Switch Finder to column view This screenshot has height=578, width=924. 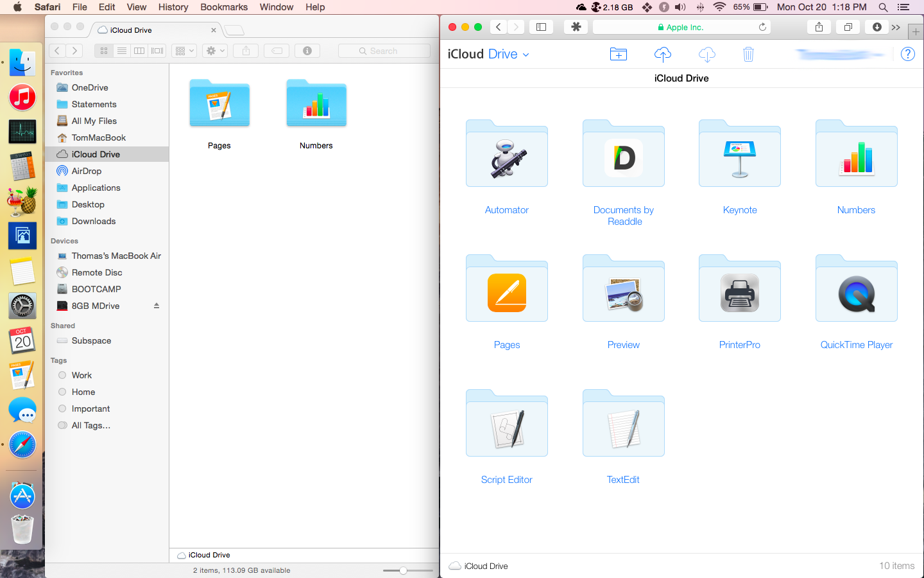coord(139,51)
